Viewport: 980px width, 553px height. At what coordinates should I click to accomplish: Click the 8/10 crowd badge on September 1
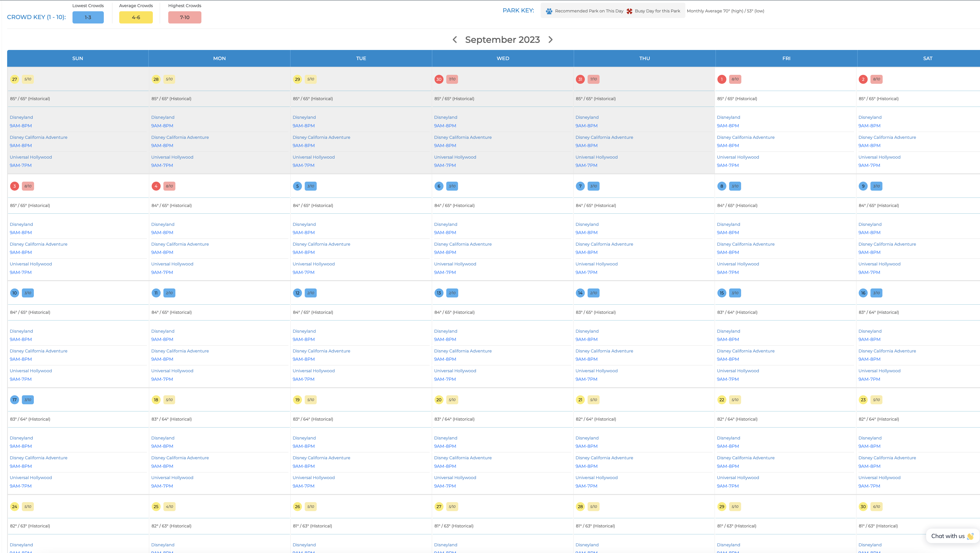[x=735, y=79]
